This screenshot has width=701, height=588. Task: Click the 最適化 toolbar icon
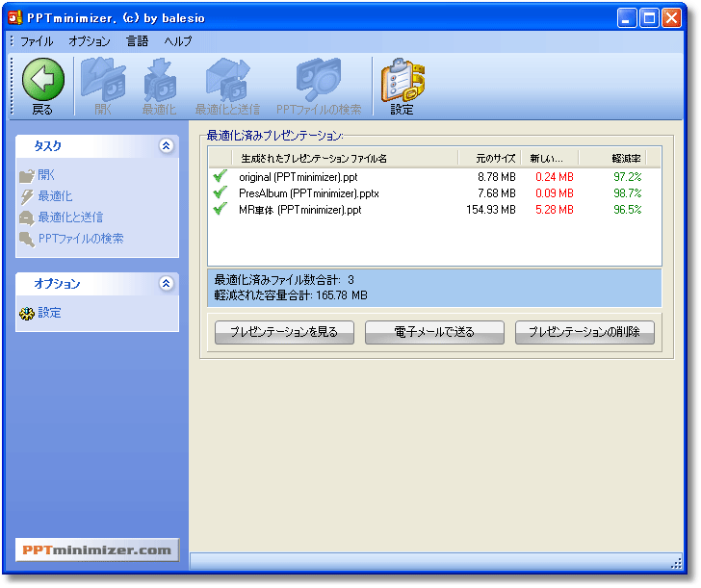tap(160, 80)
